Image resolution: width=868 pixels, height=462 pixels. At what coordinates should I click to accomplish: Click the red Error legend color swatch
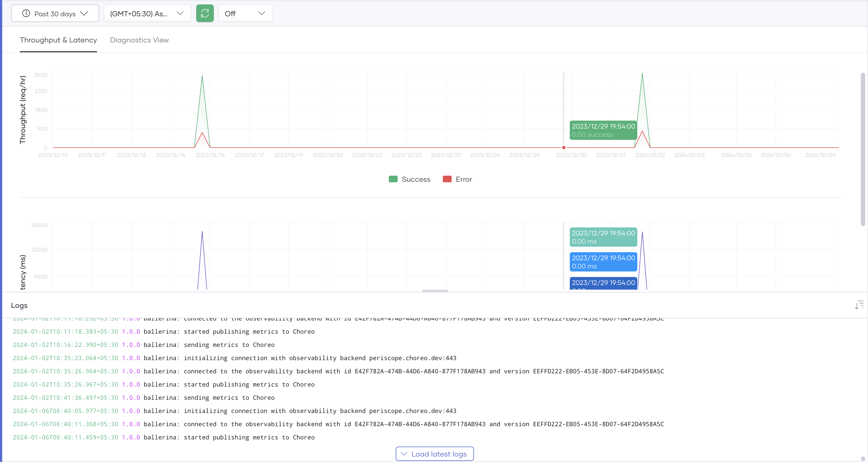447,179
